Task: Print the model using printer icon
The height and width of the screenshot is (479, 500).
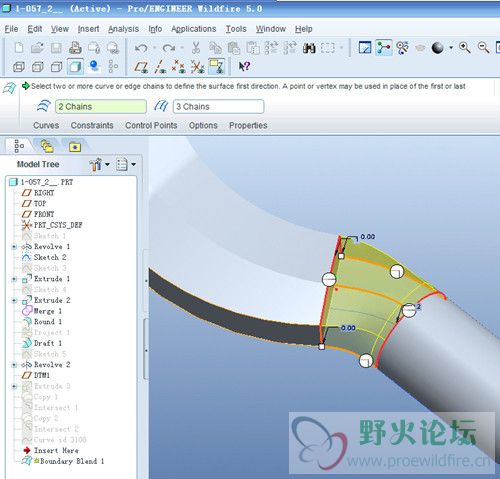Action: pyautogui.click(x=75, y=48)
